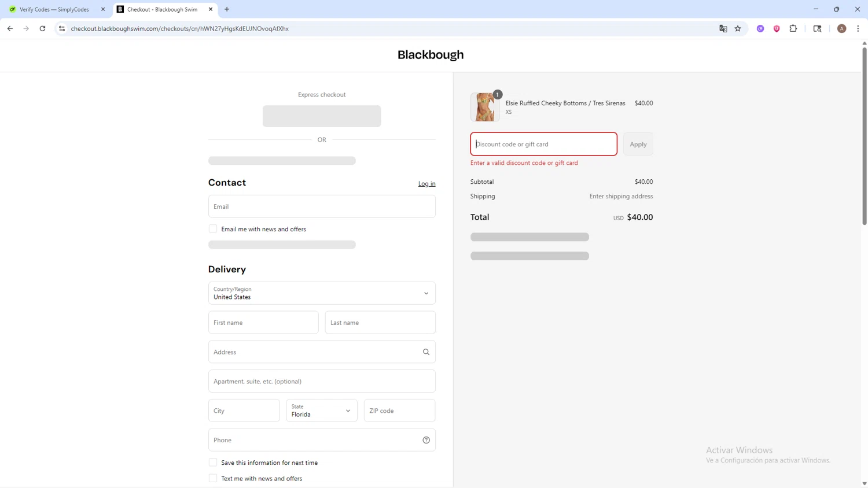Screen dimensions: 868x488
Task: Check Text me with news and offers
Action: coord(213,478)
